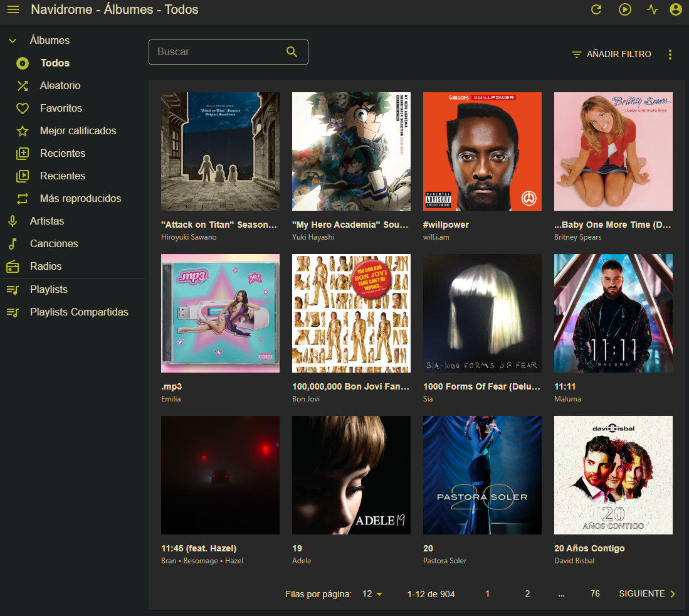
Task: Click SIGUIENTE to go to next page
Action: (647, 594)
